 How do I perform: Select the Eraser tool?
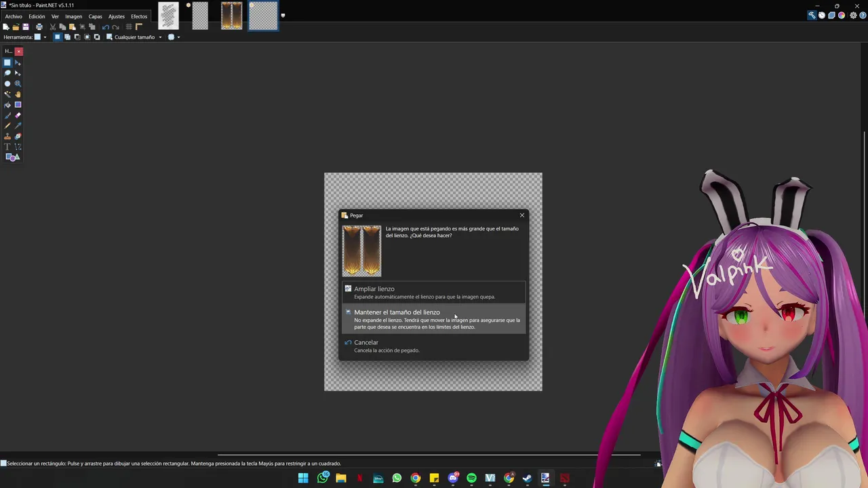pyautogui.click(x=18, y=115)
